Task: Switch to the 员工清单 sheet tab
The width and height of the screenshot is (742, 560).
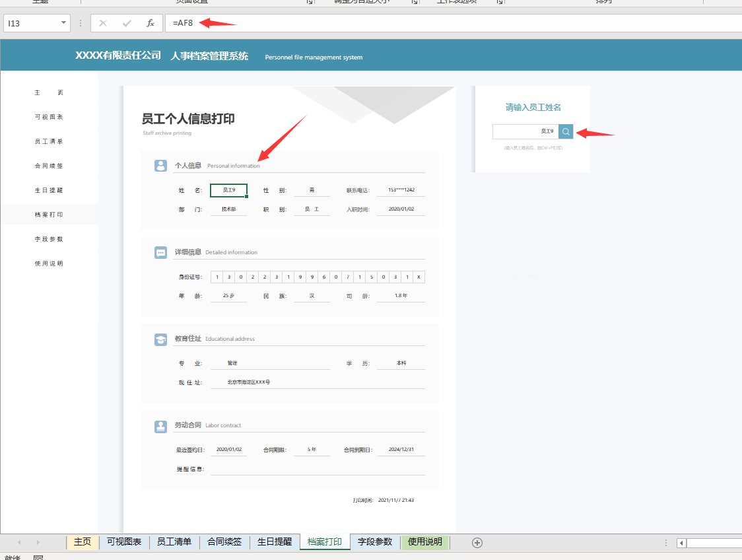Action: (x=174, y=542)
